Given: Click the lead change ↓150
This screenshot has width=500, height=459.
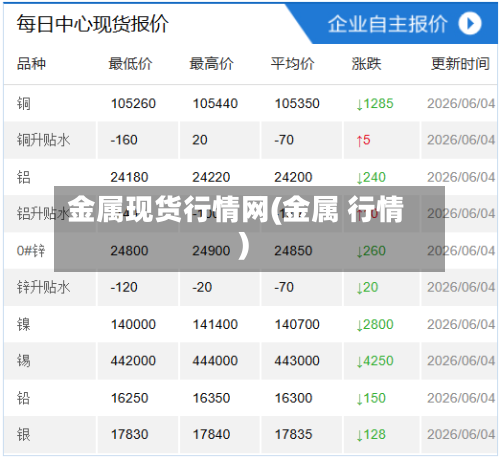Looking at the screenshot, I should (x=371, y=398).
